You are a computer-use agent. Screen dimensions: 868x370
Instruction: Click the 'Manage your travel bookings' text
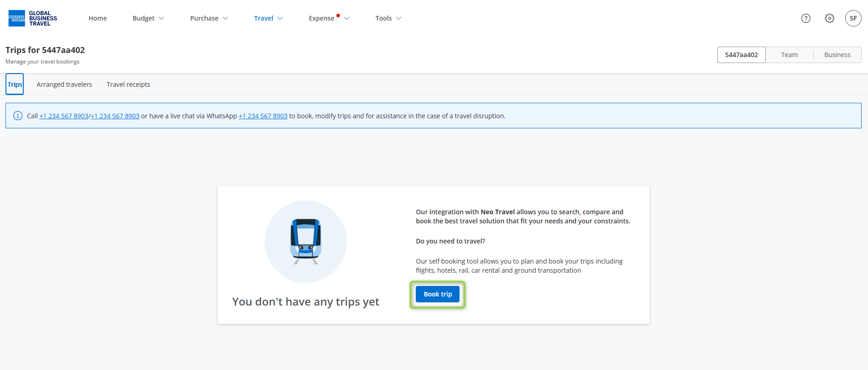[42, 62]
